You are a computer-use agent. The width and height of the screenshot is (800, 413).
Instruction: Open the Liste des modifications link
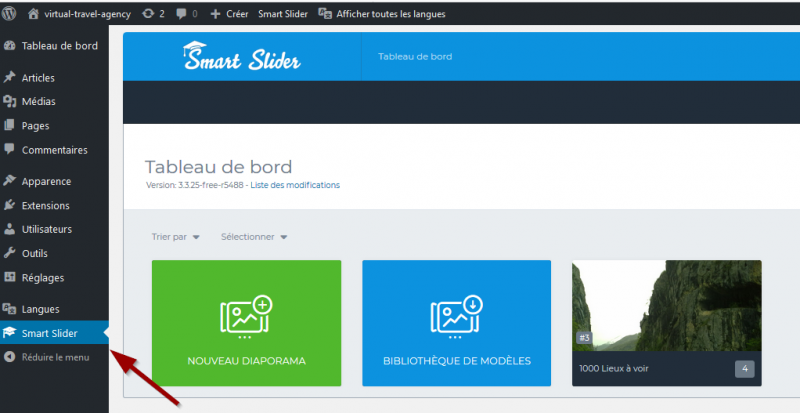pyautogui.click(x=295, y=185)
